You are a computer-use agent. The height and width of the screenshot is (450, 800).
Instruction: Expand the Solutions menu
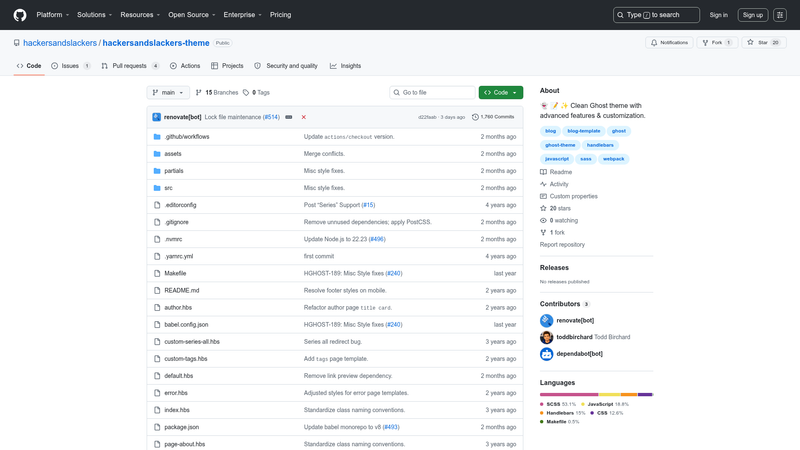pos(94,15)
